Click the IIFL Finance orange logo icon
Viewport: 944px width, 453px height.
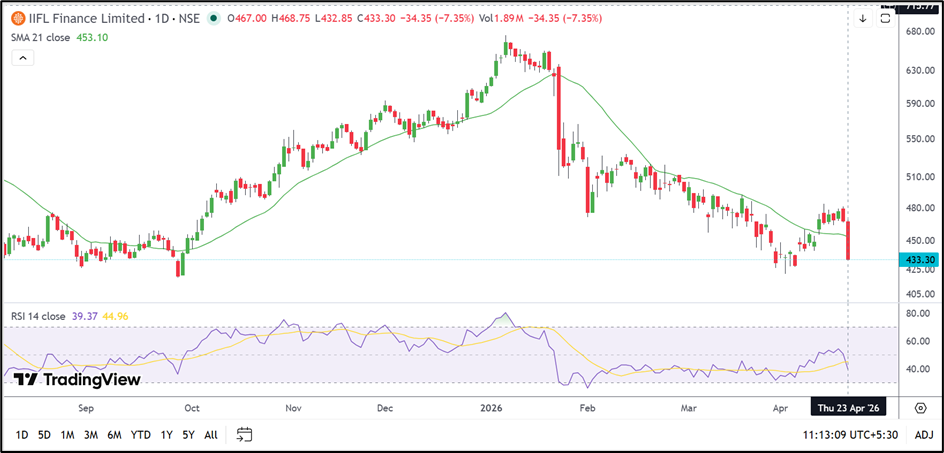[18, 18]
